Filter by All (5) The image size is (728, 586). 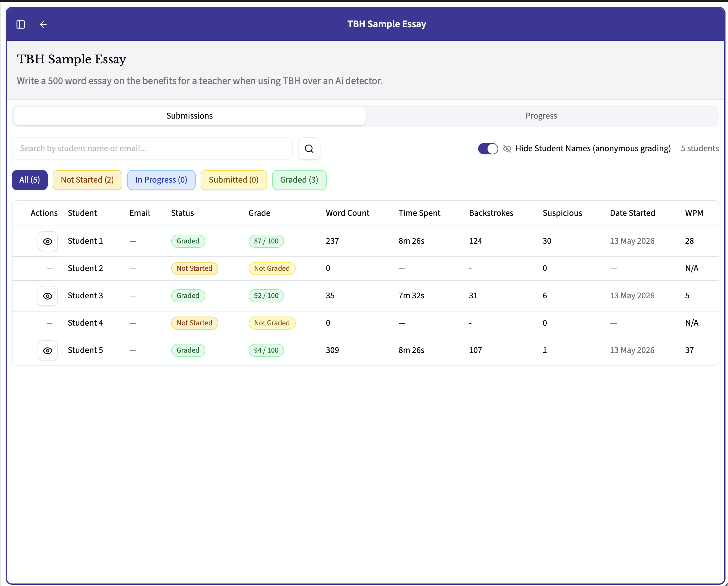click(30, 180)
